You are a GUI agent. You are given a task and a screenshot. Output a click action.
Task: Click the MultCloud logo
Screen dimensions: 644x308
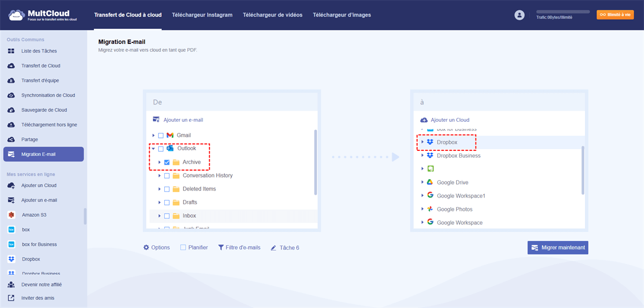pos(42,15)
